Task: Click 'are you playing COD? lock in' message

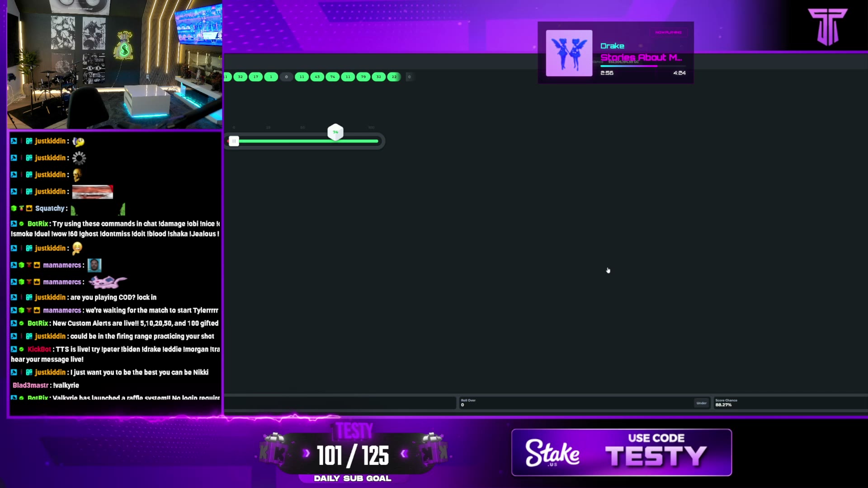Action: click(x=113, y=297)
